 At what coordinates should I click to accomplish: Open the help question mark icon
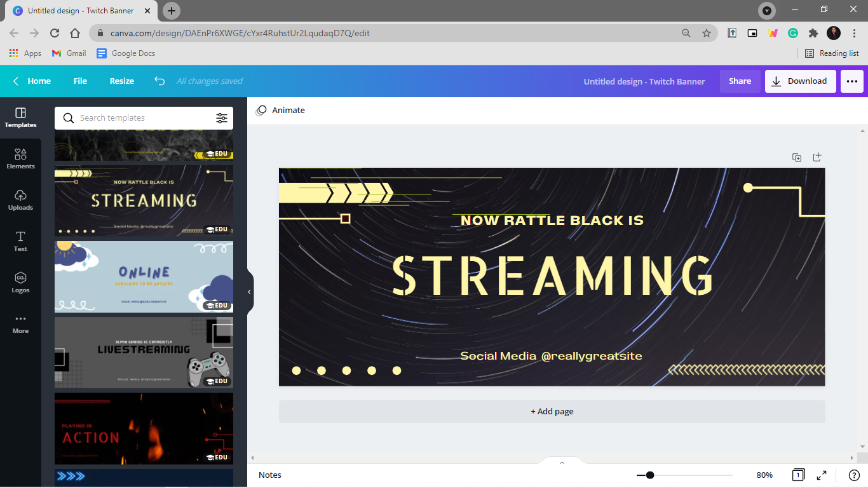[854, 475]
